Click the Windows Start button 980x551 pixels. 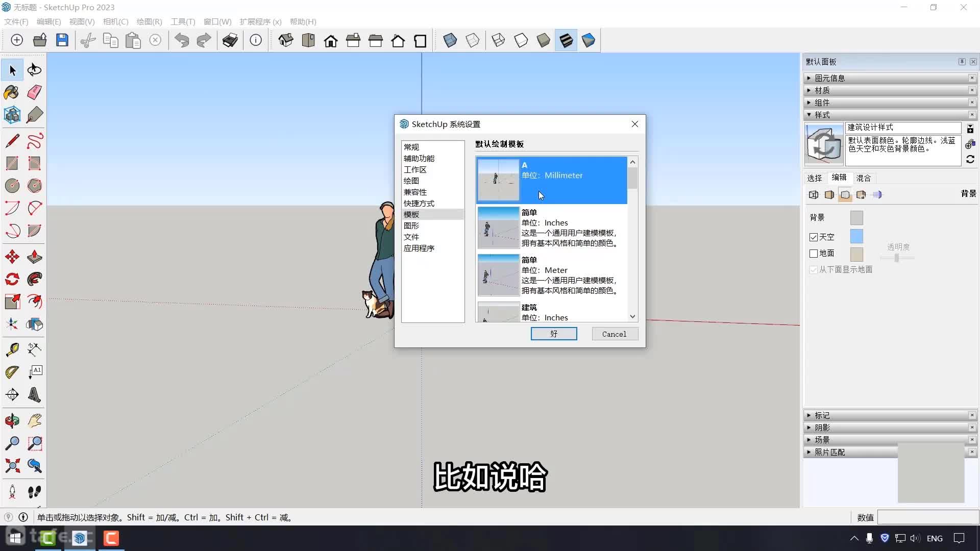click(x=15, y=538)
